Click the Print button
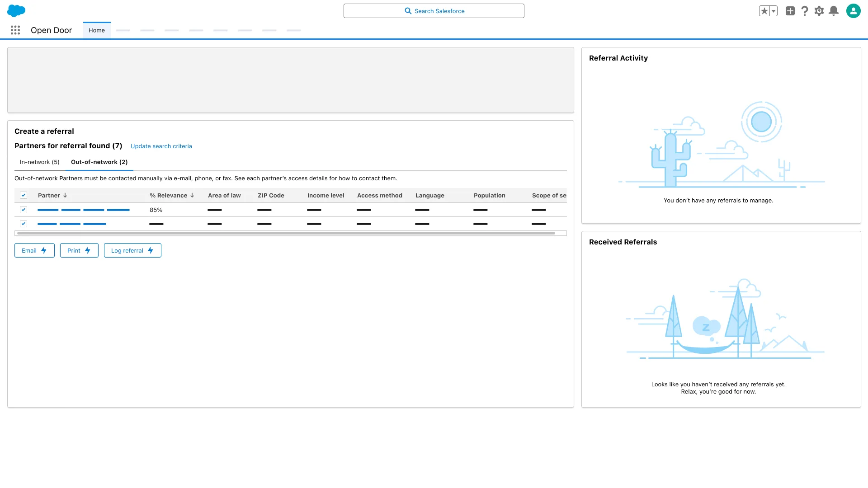Image resolution: width=868 pixels, height=488 pixels. 79,250
